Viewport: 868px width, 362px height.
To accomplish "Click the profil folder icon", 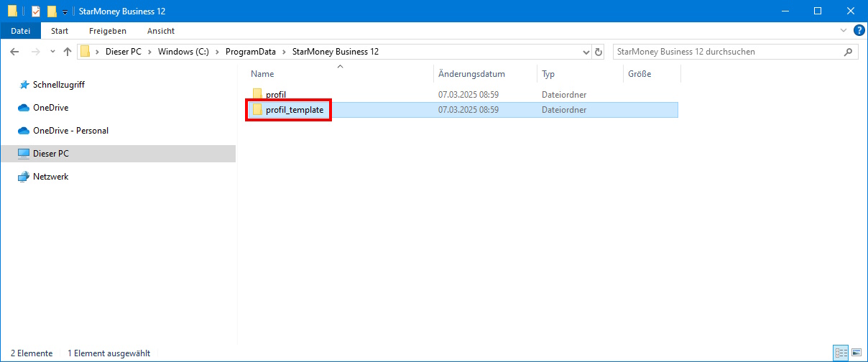I will [257, 94].
